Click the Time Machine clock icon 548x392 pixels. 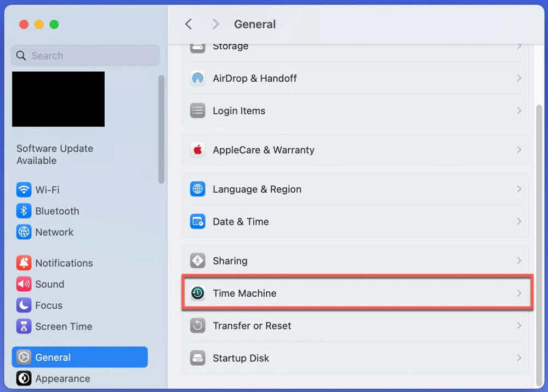tap(197, 293)
